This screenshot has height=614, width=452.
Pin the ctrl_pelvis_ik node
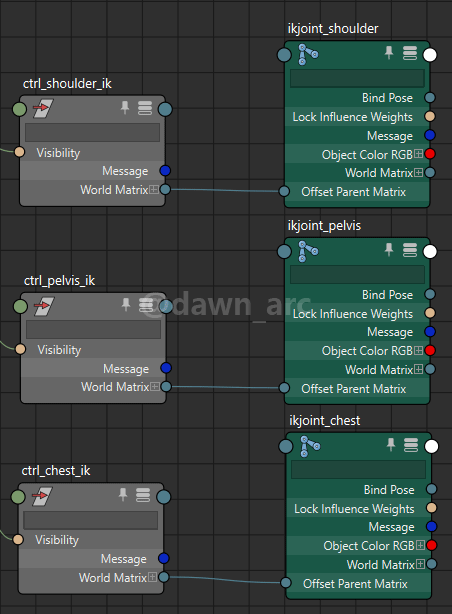126,305
